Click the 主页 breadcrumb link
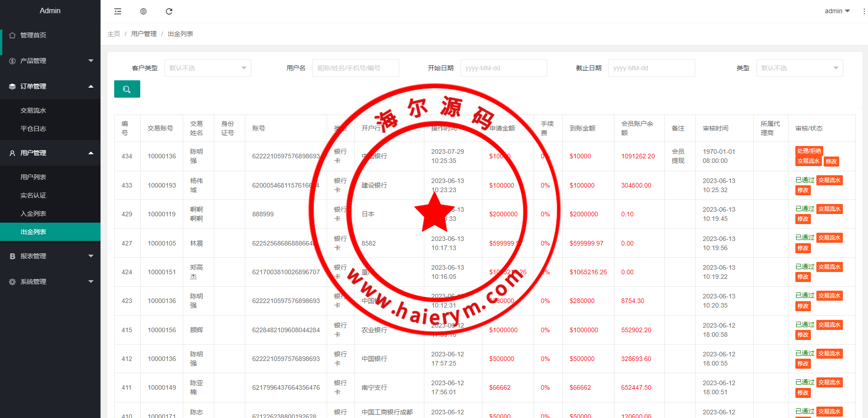 pos(114,34)
